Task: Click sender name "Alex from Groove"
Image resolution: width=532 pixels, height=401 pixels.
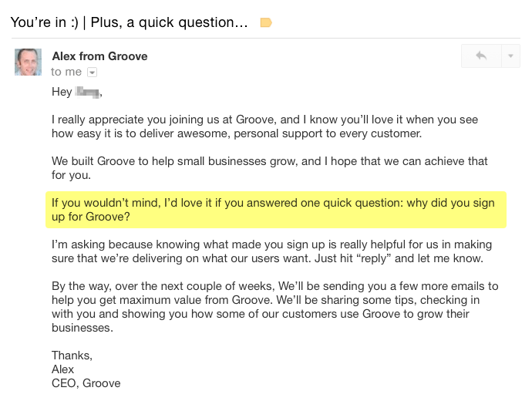Action: click(x=99, y=56)
